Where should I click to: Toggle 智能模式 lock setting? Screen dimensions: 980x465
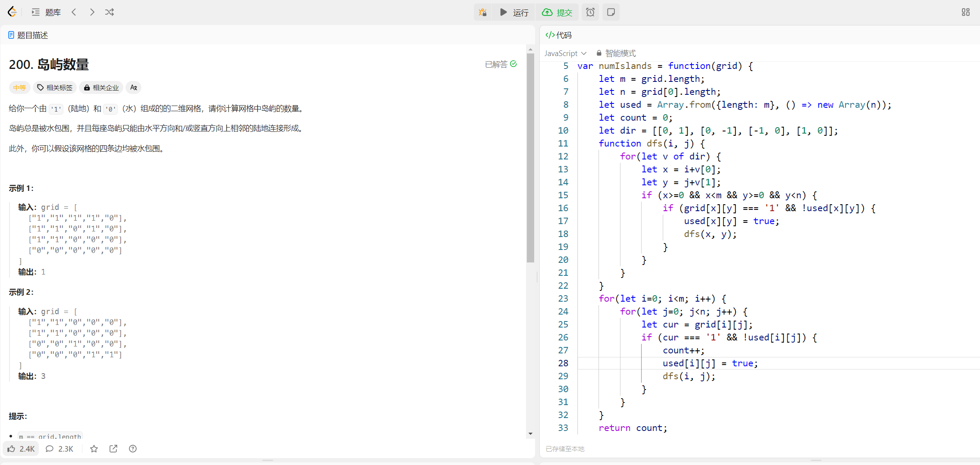click(x=616, y=53)
